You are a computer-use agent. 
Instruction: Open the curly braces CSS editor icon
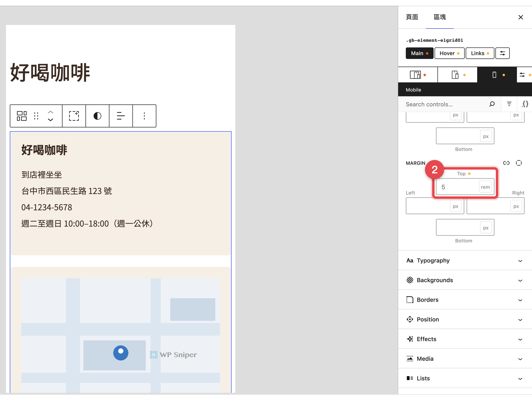click(525, 104)
